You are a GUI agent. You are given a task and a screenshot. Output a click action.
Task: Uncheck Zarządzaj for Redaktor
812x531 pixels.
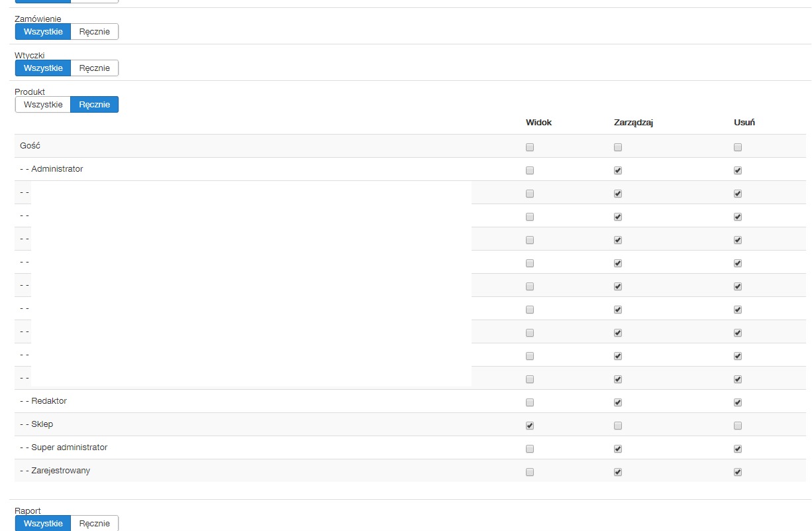pyautogui.click(x=618, y=402)
